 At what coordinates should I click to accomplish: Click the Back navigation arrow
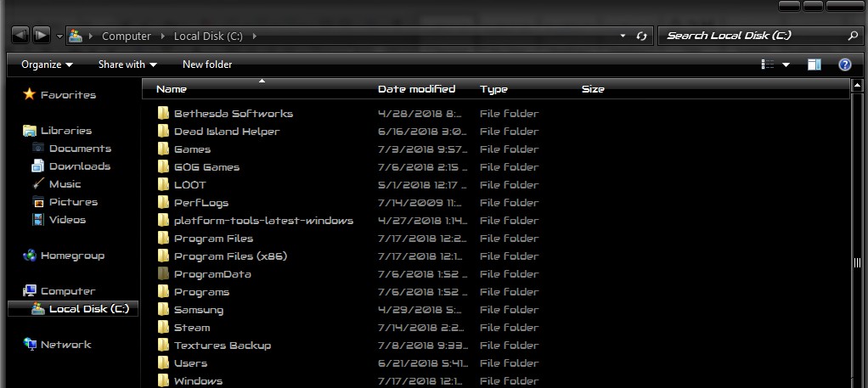tap(20, 36)
